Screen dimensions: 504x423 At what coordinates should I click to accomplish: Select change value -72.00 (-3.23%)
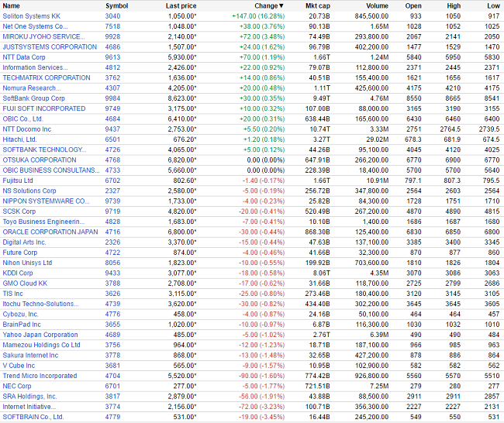point(261,407)
